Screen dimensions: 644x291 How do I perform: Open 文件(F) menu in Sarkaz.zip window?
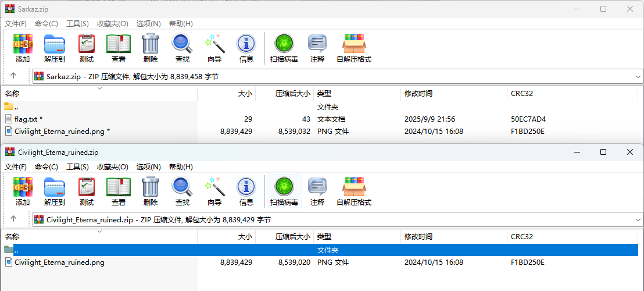click(x=16, y=23)
